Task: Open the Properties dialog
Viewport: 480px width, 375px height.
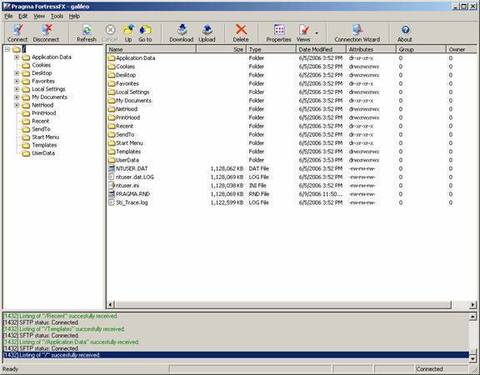Action: [279, 33]
